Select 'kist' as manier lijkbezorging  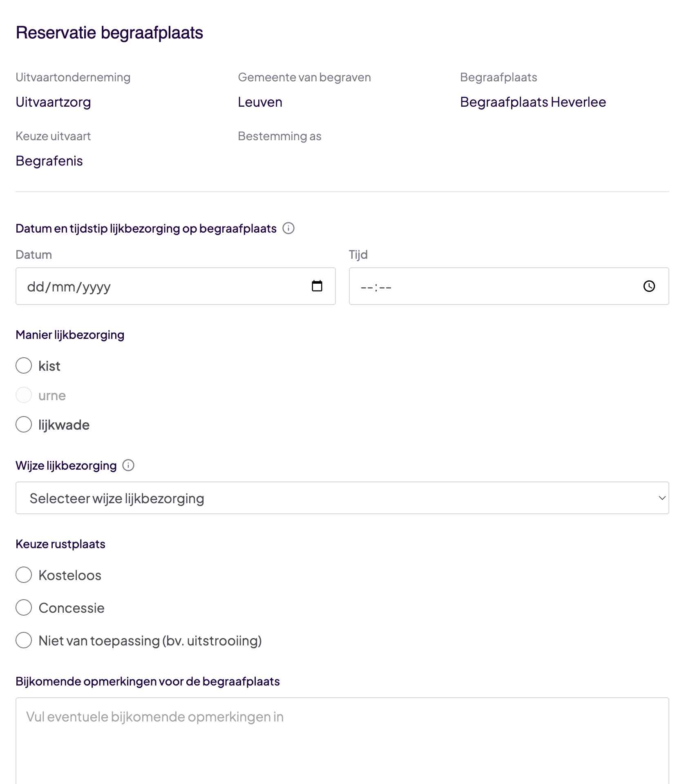(x=24, y=366)
